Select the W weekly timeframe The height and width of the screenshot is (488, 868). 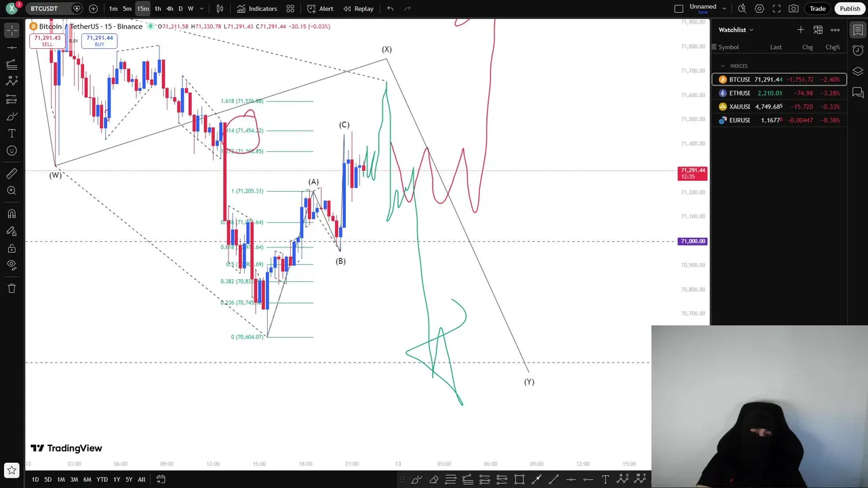pos(191,9)
